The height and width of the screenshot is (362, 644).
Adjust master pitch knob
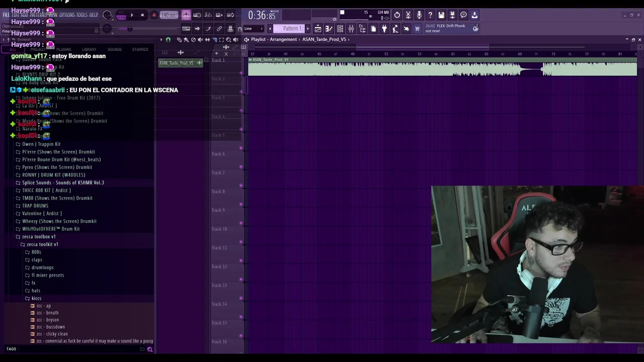pos(107,29)
